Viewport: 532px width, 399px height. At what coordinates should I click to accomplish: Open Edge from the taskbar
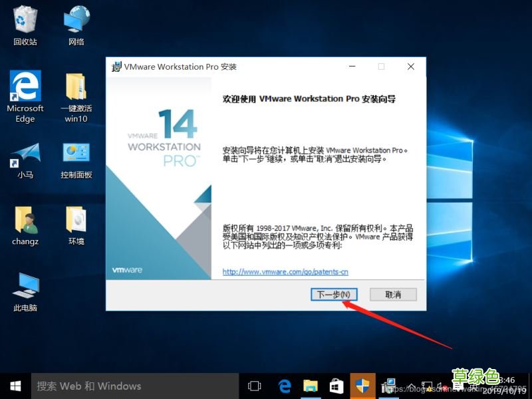pyautogui.click(x=285, y=386)
